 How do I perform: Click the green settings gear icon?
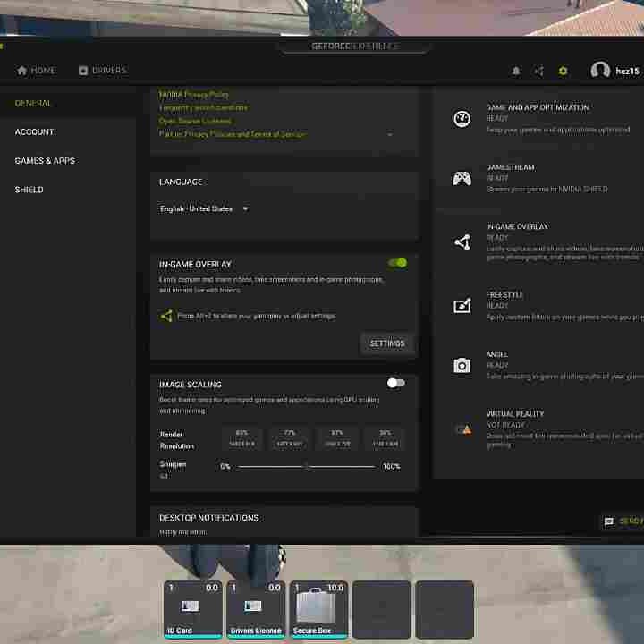pyautogui.click(x=563, y=71)
